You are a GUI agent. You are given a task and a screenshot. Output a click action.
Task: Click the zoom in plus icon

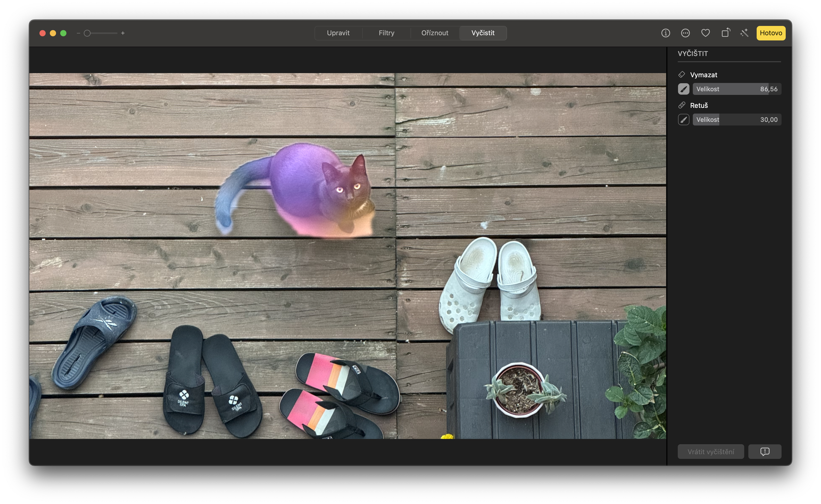point(123,33)
